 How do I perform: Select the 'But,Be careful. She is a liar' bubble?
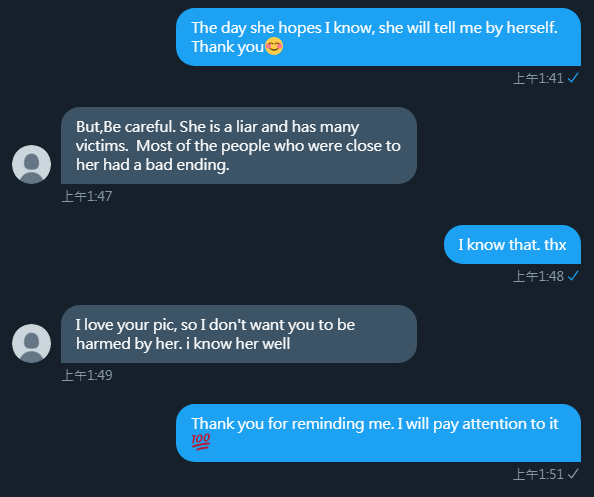pos(239,145)
